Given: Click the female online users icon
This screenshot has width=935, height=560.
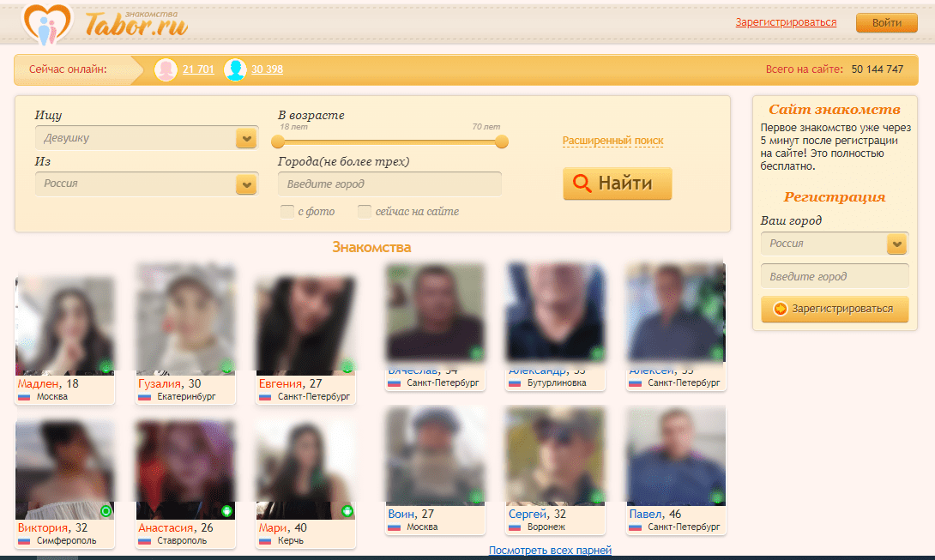Looking at the screenshot, I should coord(166,69).
